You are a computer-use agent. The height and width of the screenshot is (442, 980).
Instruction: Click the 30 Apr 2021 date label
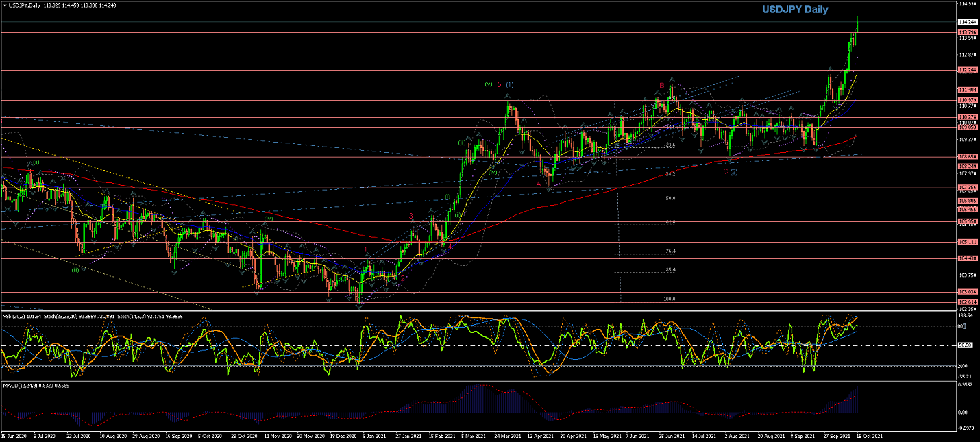pos(574,436)
